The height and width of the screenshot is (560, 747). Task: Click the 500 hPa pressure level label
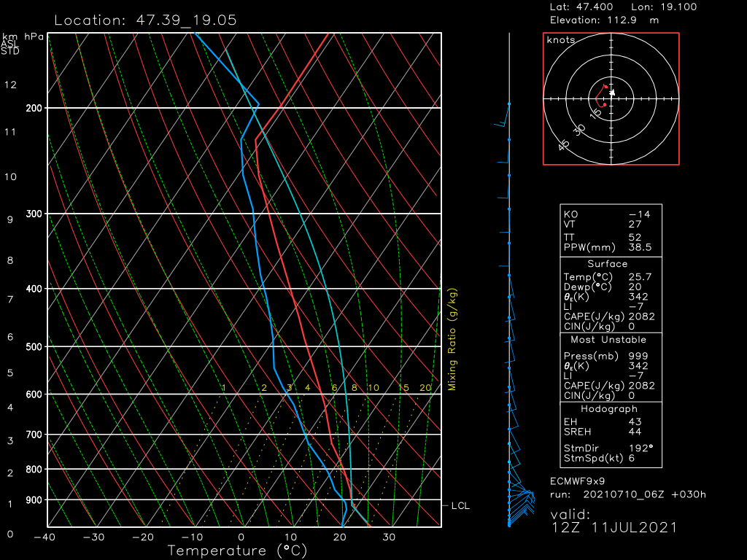pos(34,346)
